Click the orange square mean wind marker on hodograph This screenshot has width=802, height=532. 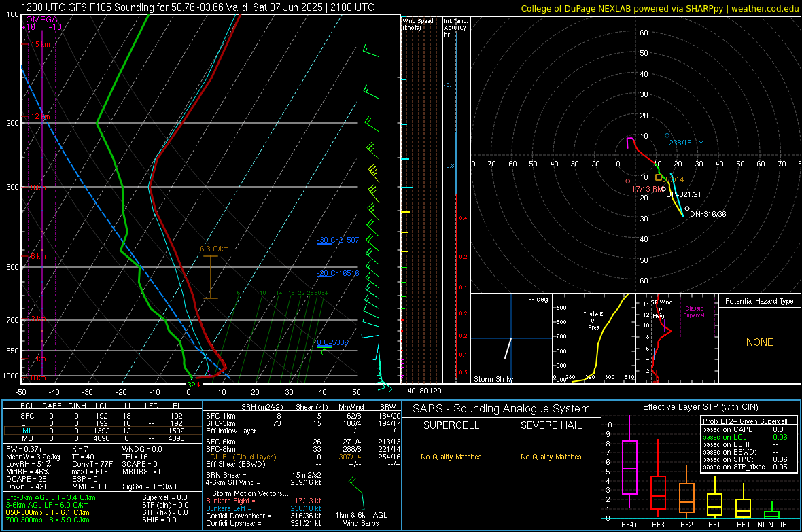coord(659,177)
